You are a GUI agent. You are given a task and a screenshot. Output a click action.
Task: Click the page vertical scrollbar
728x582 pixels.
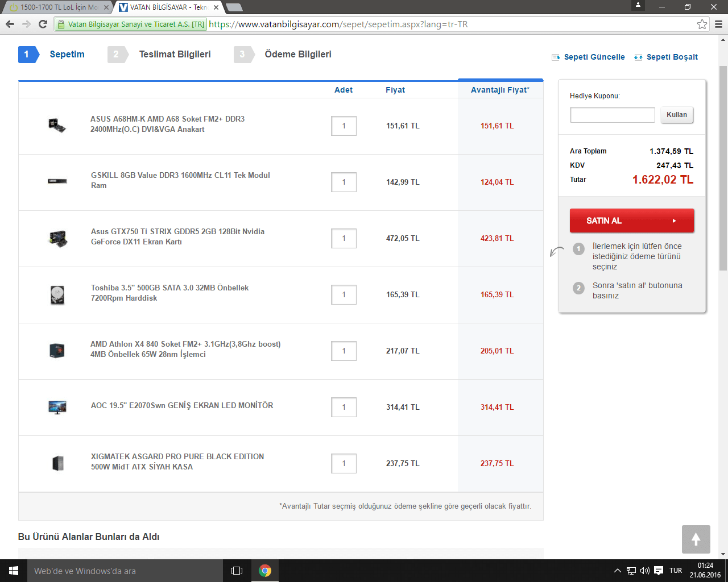[723, 168]
